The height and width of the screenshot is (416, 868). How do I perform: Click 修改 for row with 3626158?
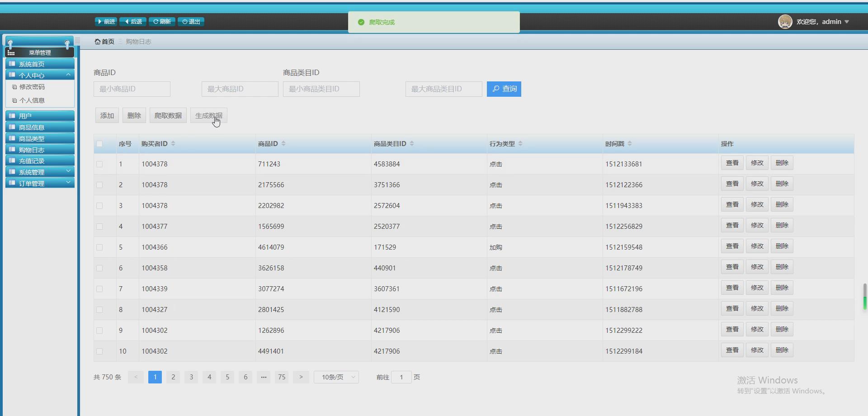pyautogui.click(x=757, y=267)
